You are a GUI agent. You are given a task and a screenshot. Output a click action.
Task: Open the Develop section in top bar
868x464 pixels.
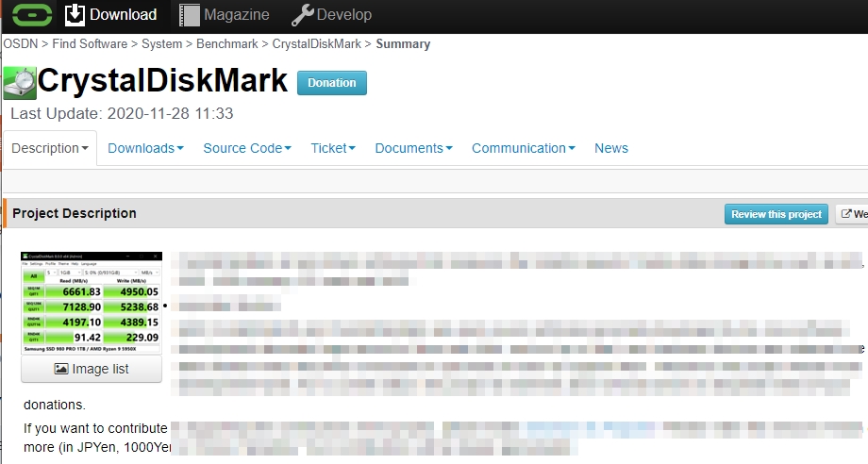tap(331, 15)
